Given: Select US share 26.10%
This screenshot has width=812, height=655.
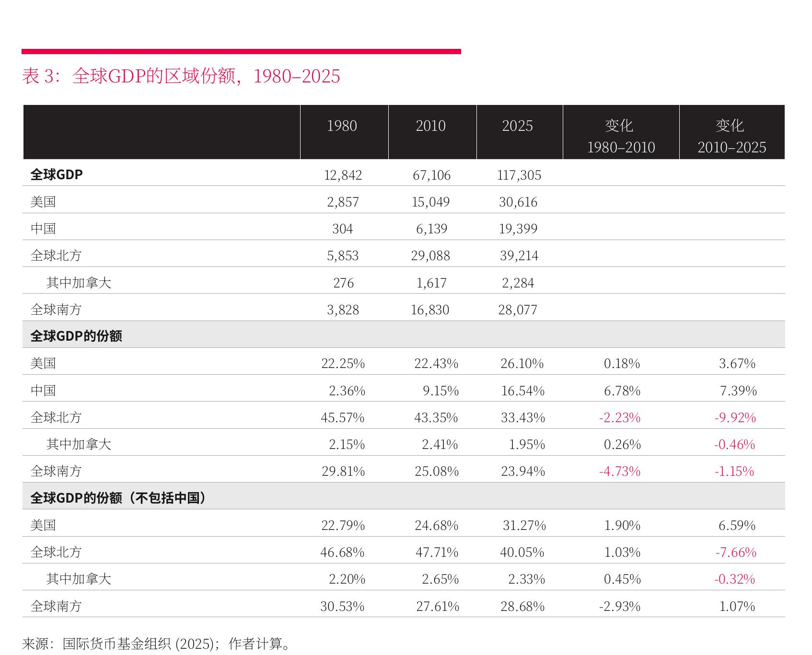Looking at the screenshot, I should 522,364.
